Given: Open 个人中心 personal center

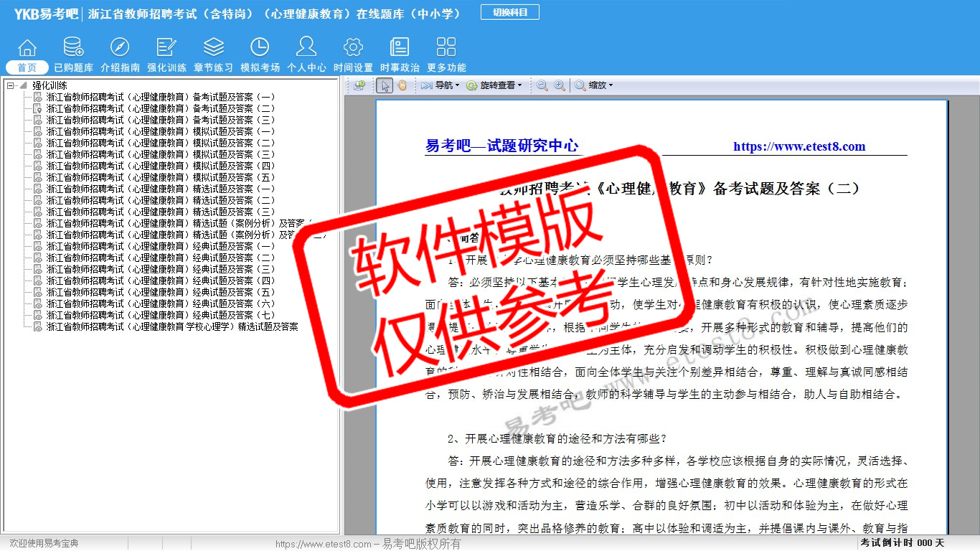Looking at the screenshot, I should (x=306, y=55).
